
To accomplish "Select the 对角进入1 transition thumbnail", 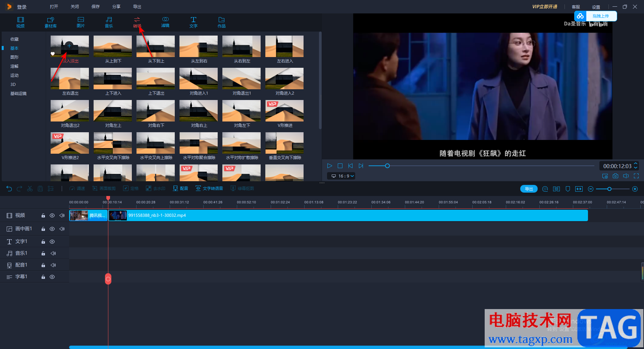I will (199, 79).
